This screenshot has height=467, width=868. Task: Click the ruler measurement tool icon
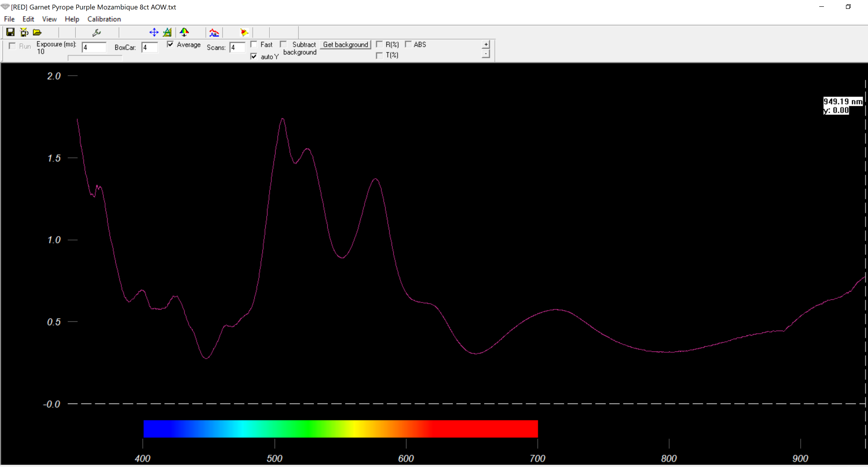[167, 32]
